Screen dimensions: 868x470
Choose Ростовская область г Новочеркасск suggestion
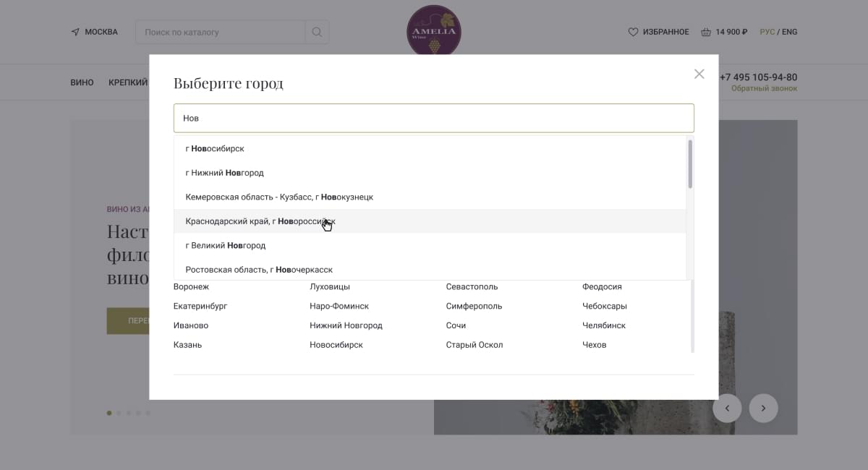pos(430,270)
